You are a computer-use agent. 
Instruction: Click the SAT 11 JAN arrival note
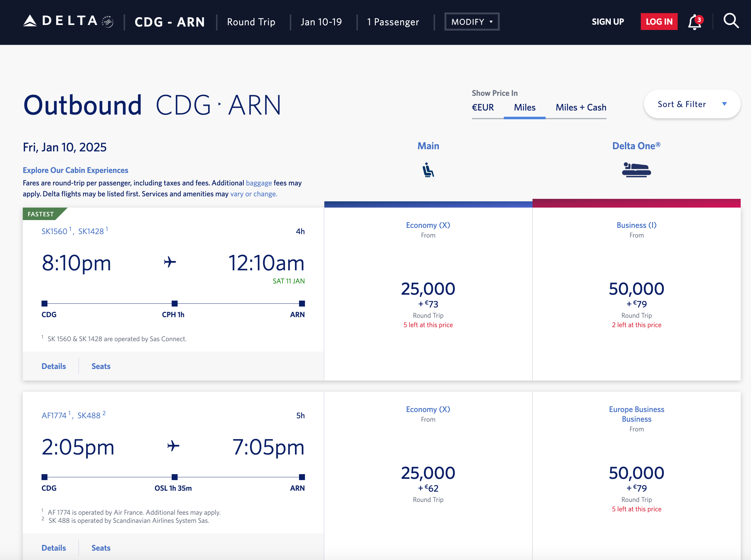(288, 281)
